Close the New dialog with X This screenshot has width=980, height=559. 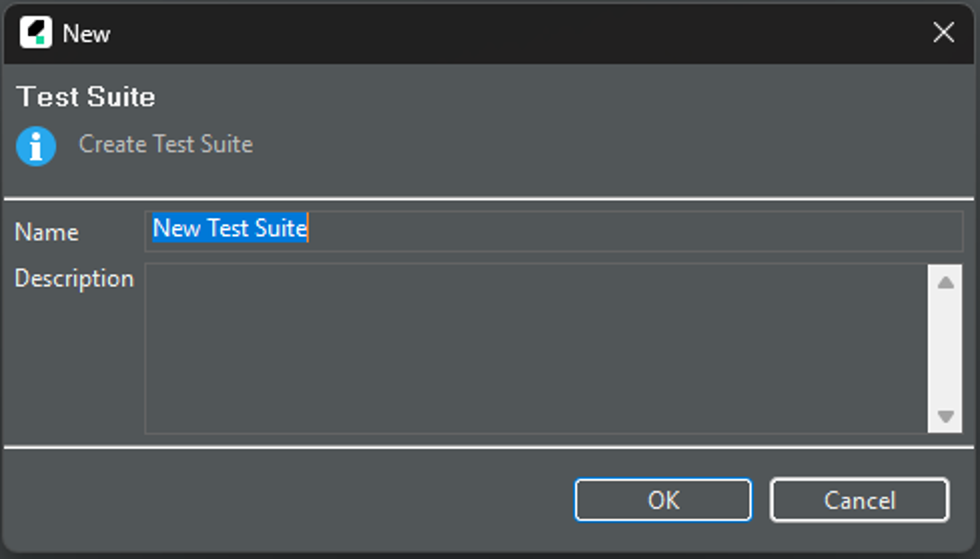pyautogui.click(x=943, y=32)
